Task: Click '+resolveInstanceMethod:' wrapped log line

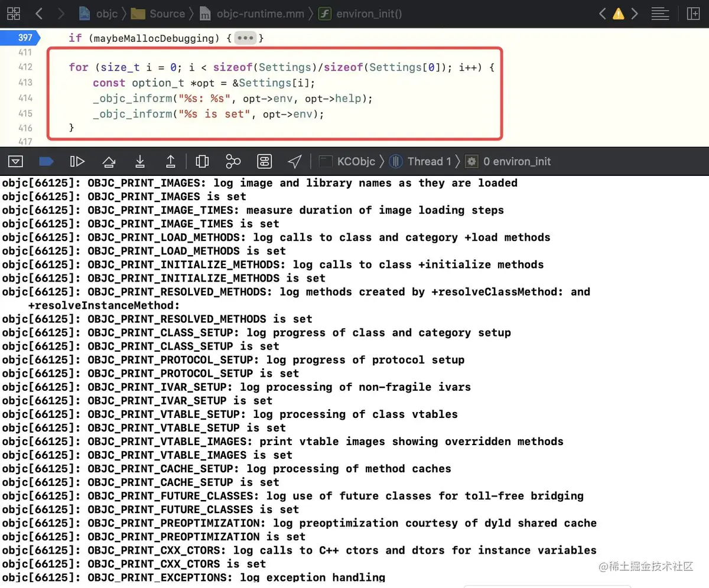Action: click(104, 305)
